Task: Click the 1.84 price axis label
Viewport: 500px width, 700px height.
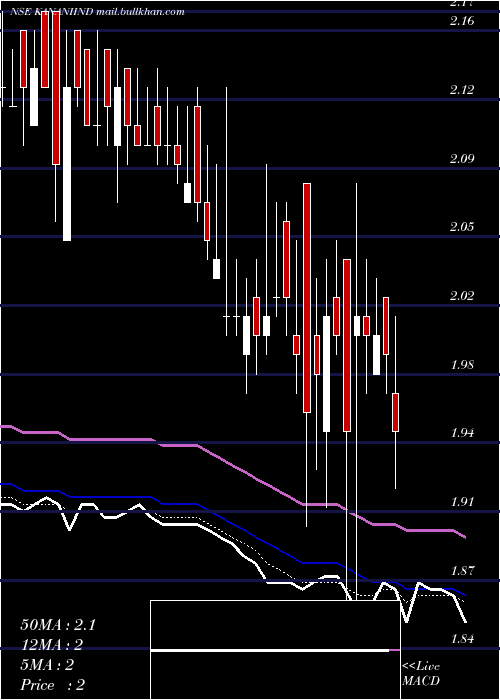Action: click(462, 639)
